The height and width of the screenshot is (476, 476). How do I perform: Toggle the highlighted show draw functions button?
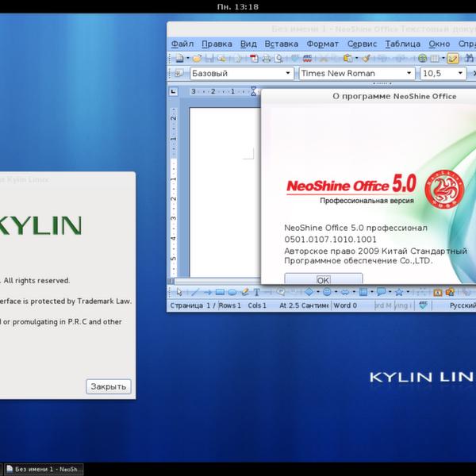452,58
